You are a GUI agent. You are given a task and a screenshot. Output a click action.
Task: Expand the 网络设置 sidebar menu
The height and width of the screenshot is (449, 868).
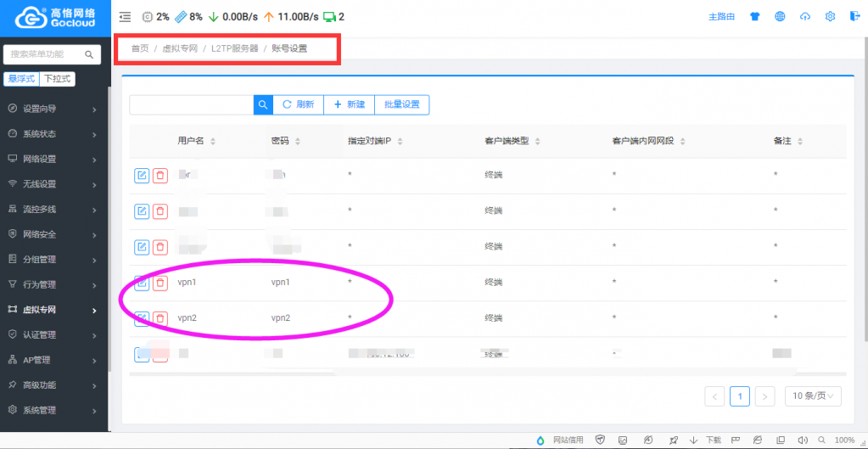51,159
